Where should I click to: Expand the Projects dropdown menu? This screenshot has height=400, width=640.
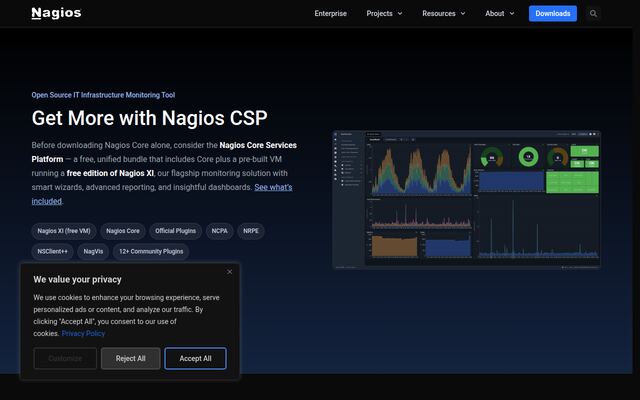(x=384, y=13)
